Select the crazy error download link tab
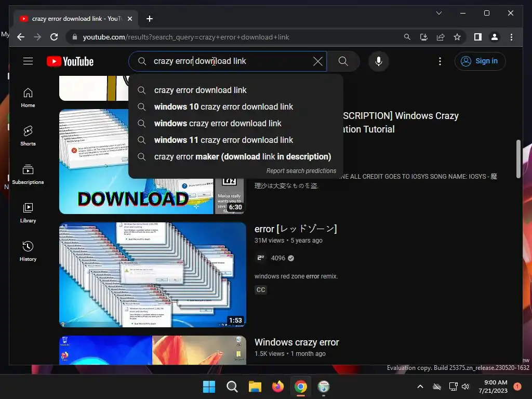This screenshot has width=532, height=399. pyautogui.click(x=76, y=19)
